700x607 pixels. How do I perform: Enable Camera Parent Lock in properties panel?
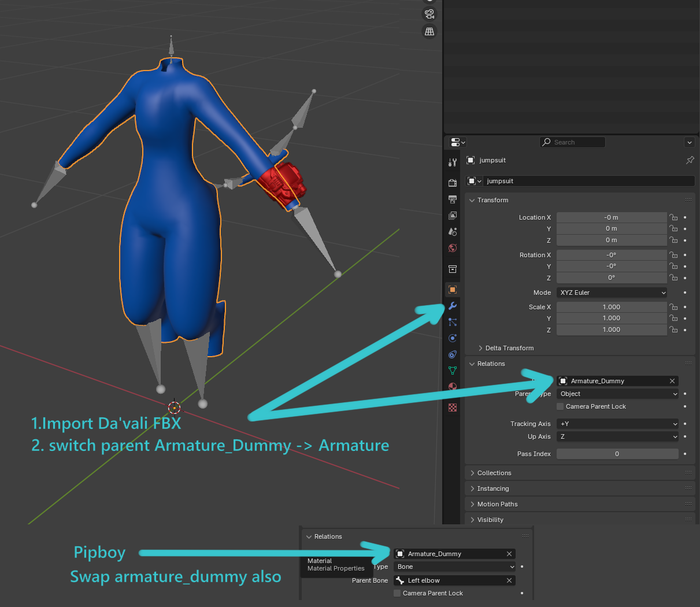tap(560, 406)
